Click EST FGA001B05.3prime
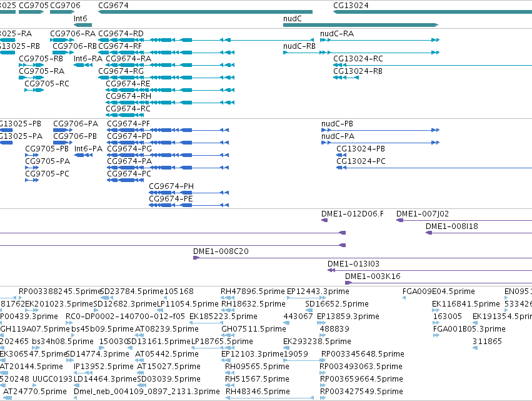Screen dimensions: 532x401 pyautogui.click(x=469, y=329)
